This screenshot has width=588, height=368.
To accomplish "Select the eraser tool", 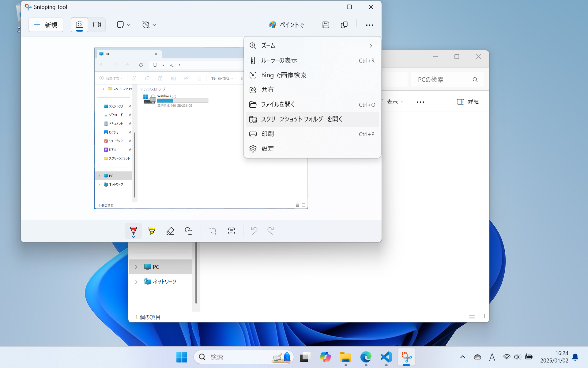I will [x=170, y=231].
